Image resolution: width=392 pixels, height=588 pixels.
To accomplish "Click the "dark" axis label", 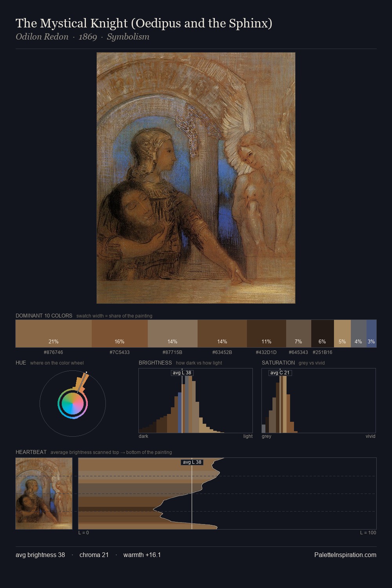I will pos(143,436).
